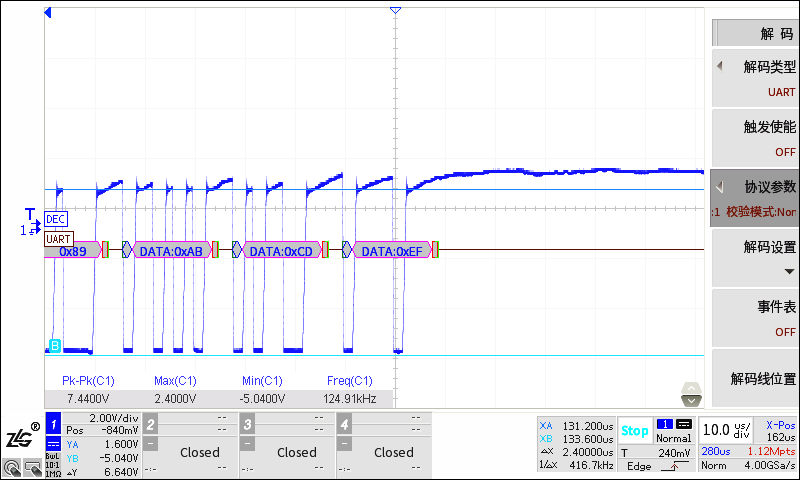800x480 pixels.
Task: Tap the 协议参数 left arrow
Action: tap(720, 187)
